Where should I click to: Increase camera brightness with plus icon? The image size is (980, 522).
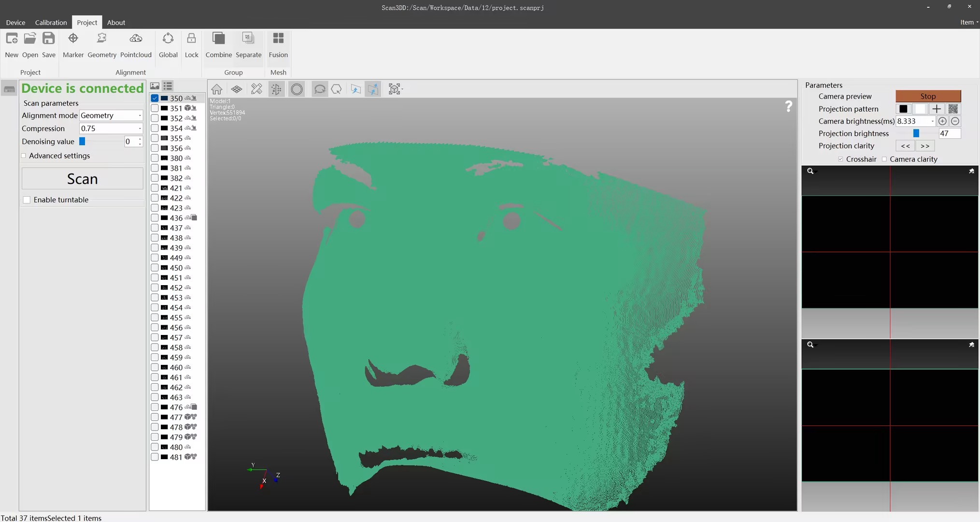pos(942,121)
